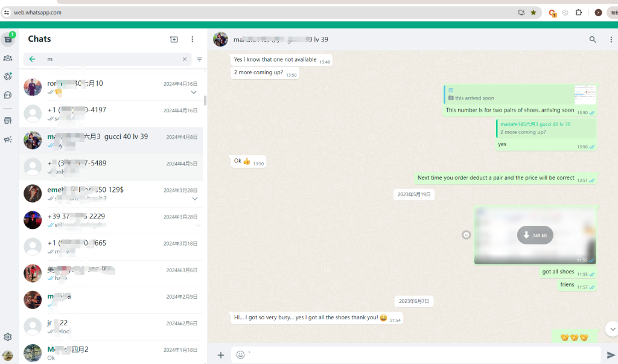Open the conversation header three-dot menu
This screenshot has height=364, width=618.
coord(610,40)
